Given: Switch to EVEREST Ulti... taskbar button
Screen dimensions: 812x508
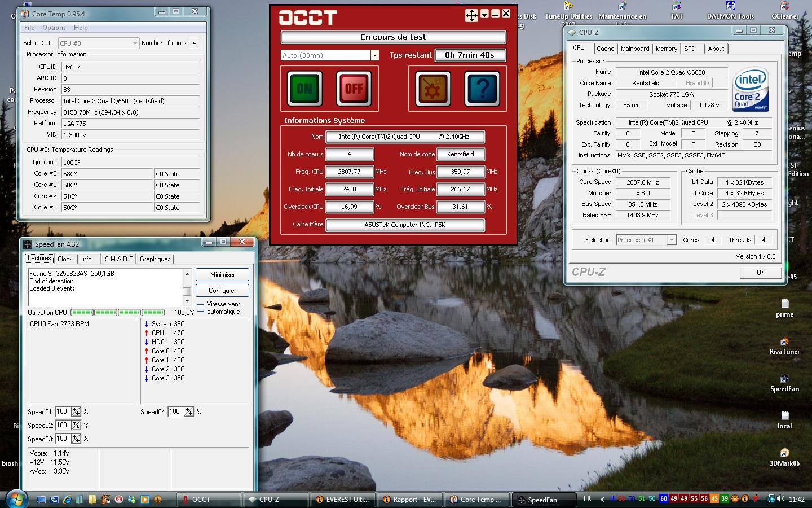Looking at the screenshot, I should click(x=343, y=500).
